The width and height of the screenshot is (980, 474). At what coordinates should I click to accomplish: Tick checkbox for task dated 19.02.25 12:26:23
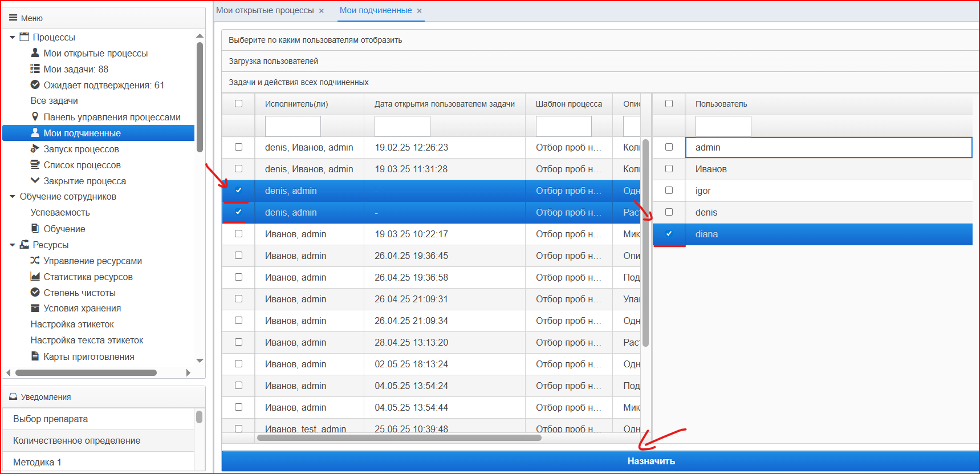[238, 147]
